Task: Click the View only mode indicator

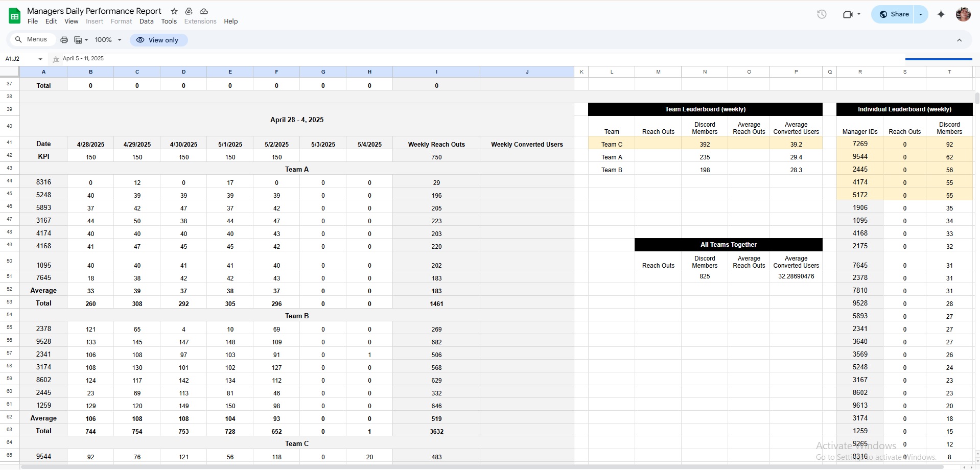Action: 158,40
